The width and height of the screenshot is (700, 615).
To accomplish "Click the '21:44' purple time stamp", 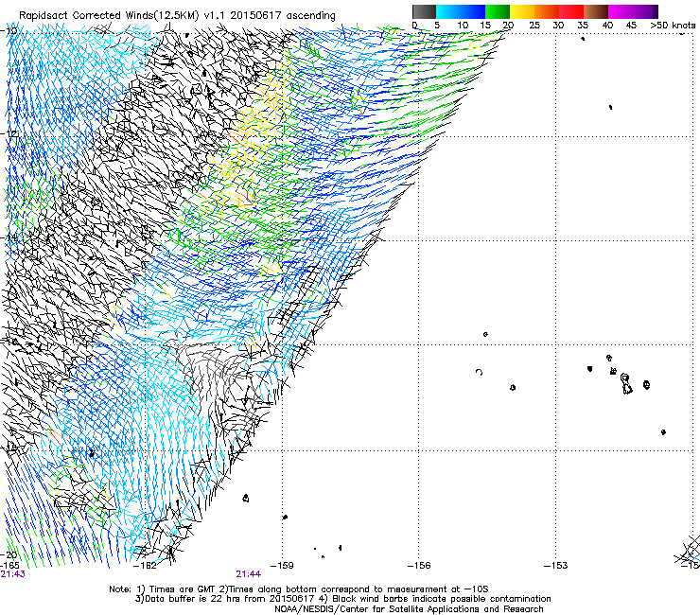I will (248, 574).
